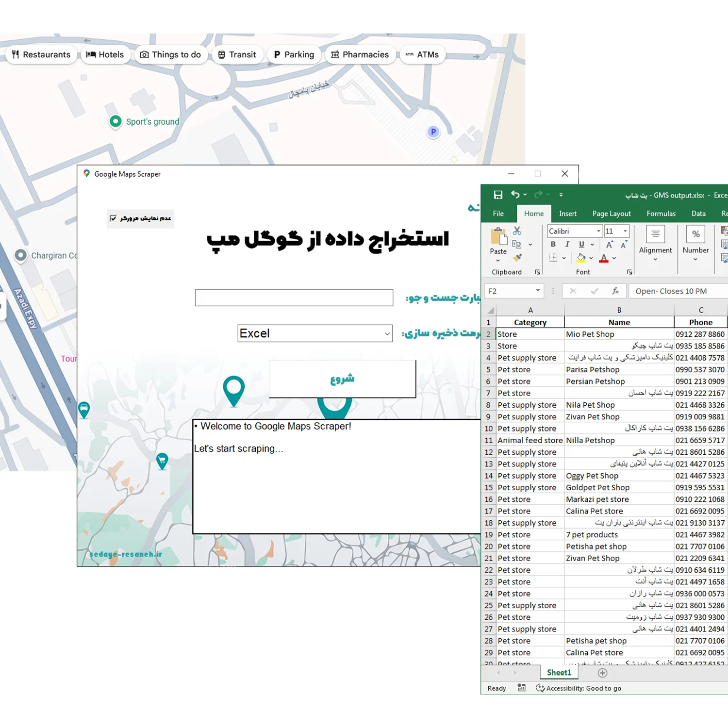The width and height of the screenshot is (728, 728).
Task: Filter the map by Restaurants
Action: pos(42,55)
